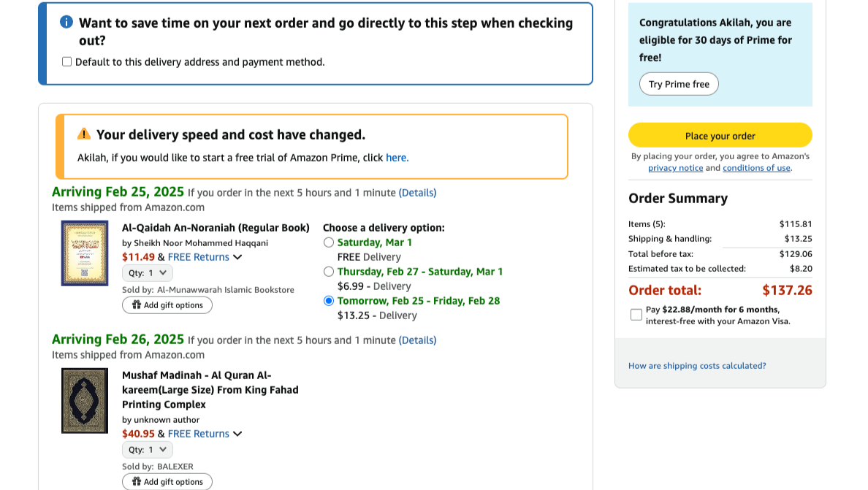Click gift icon on Al-Qaidah gift options
Screen dimensions: 868x490
pos(136,305)
